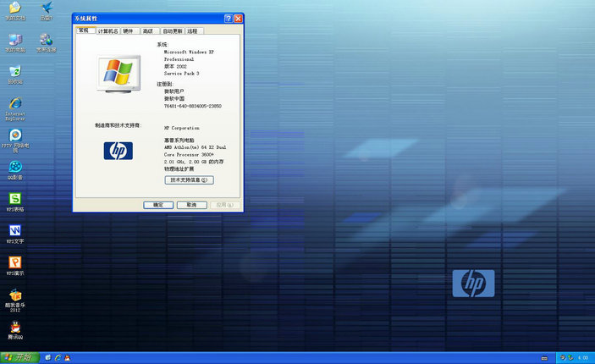The width and height of the screenshot is (595, 364).
Task: Launch 酷我音乐 2012 from the desktop
Action: 15,295
